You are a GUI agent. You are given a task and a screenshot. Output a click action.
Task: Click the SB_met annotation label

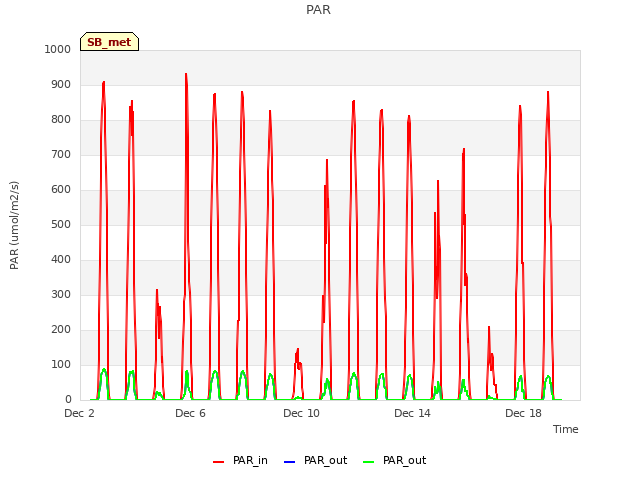pos(109,42)
